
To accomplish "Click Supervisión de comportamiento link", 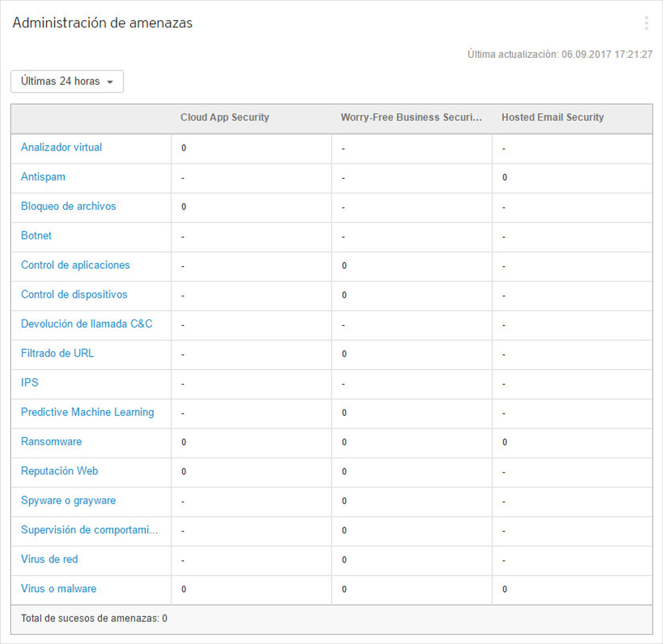I will [x=89, y=530].
